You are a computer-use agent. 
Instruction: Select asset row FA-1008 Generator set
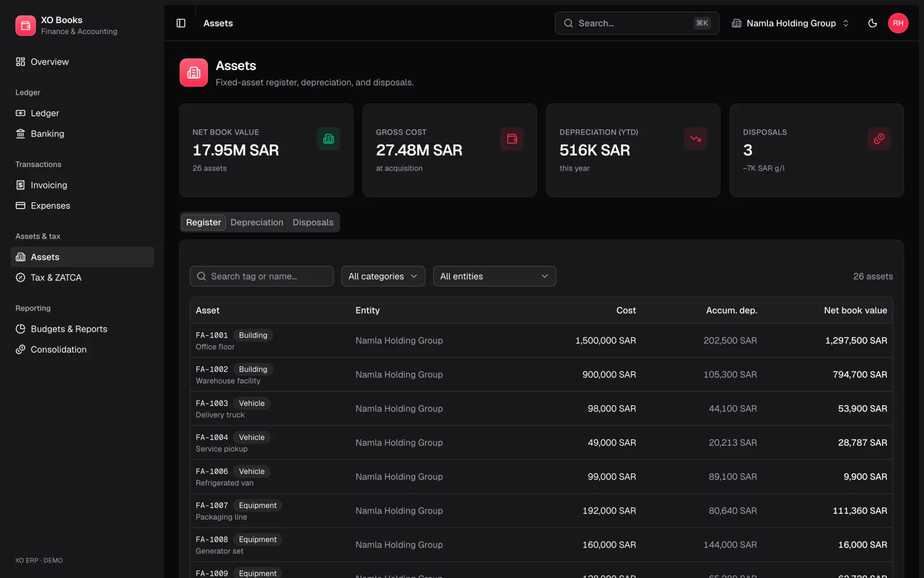coord(541,545)
